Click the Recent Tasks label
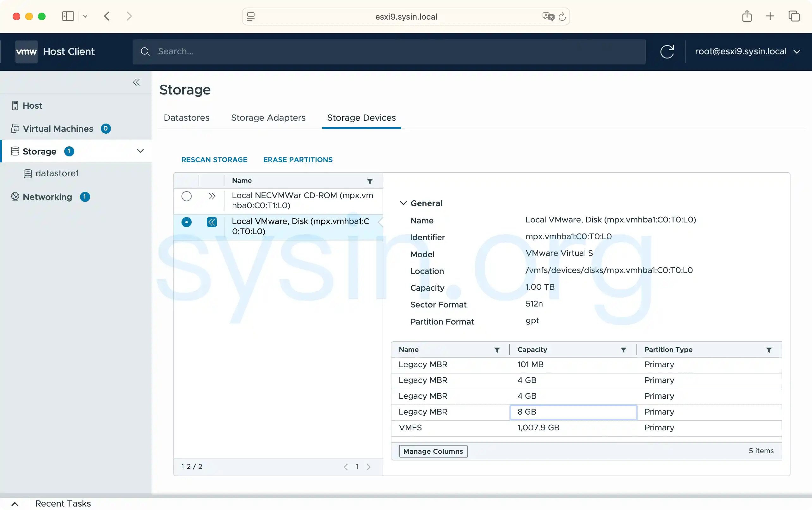This screenshot has width=812, height=510. (x=63, y=504)
